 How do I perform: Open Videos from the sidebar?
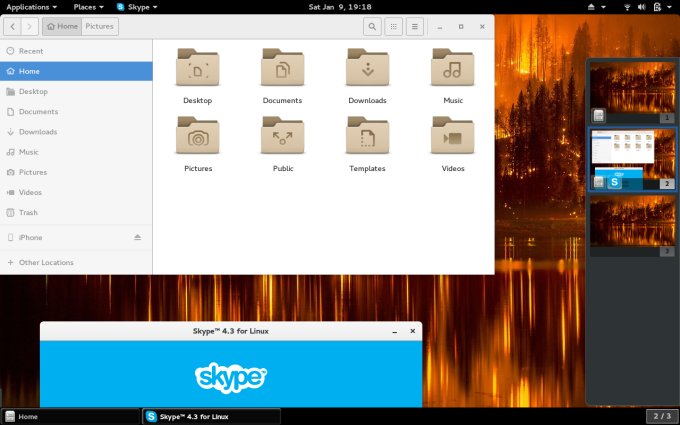(76, 192)
